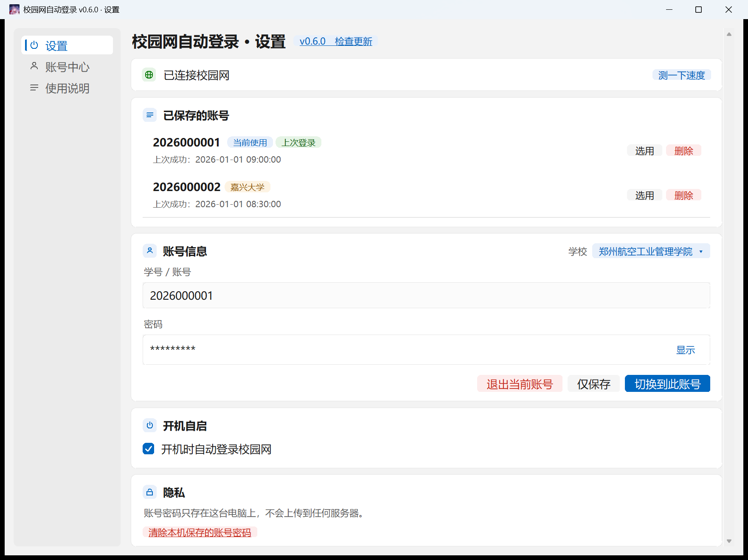Uncheck 开机时自动登录校园网 checkbox

[x=149, y=448]
